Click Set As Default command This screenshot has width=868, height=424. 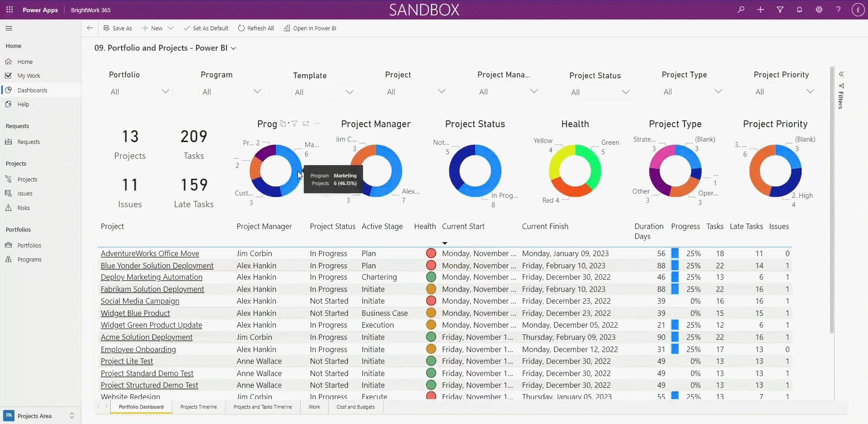(206, 28)
